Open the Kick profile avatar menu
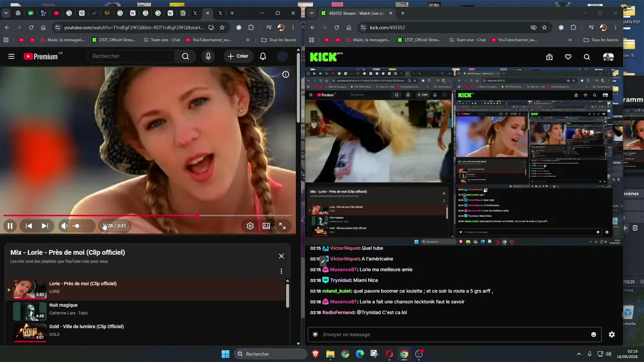The height and width of the screenshot is (362, 644). pyautogui.click(x=608, y=57)
